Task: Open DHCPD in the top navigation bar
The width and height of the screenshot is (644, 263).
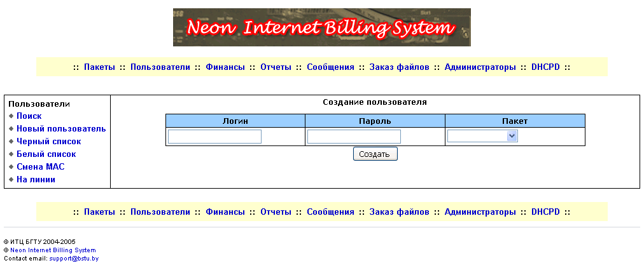Action: tap(545, 67)
